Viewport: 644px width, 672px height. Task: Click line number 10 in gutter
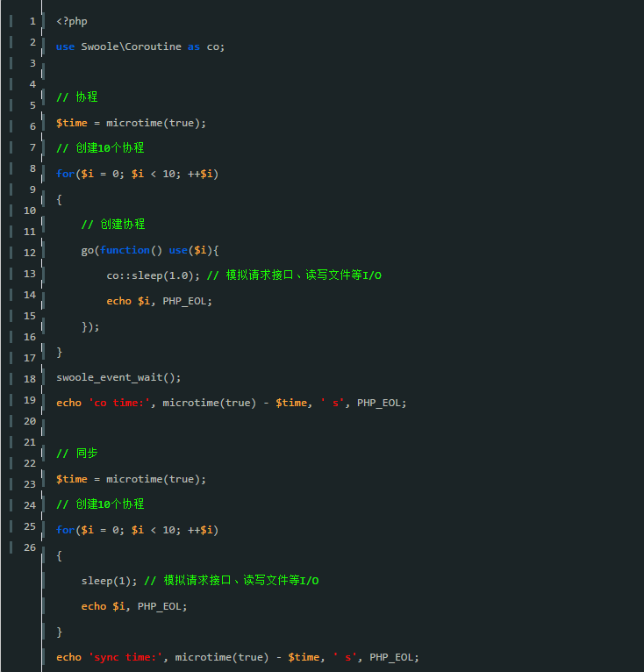[30, 211]
